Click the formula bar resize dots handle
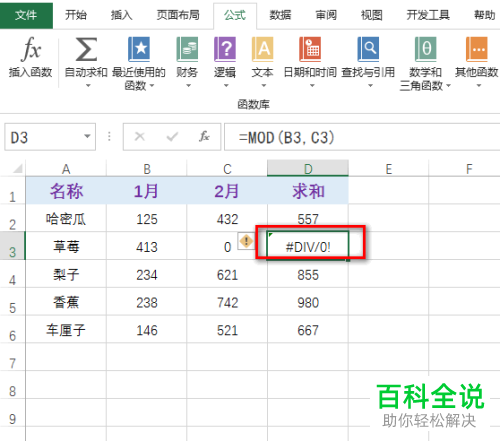The image size is (500, 441). 109,136
